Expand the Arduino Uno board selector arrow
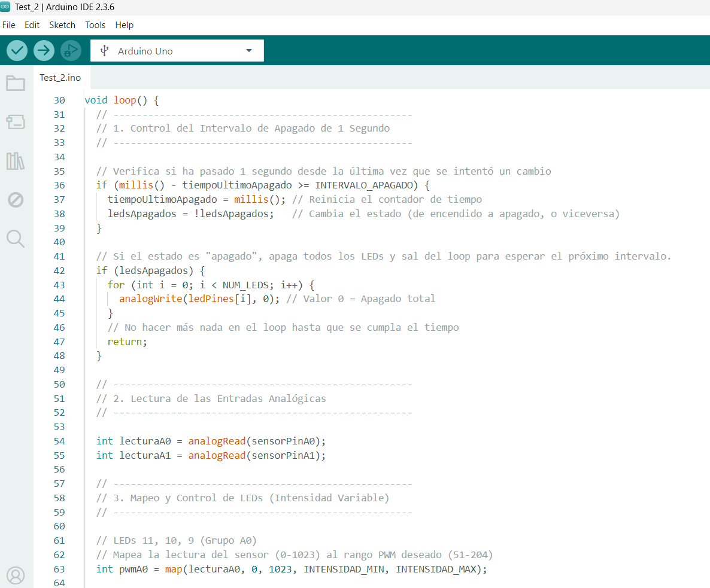The height and width of the screenshot is (588, 710). point(249,51)
